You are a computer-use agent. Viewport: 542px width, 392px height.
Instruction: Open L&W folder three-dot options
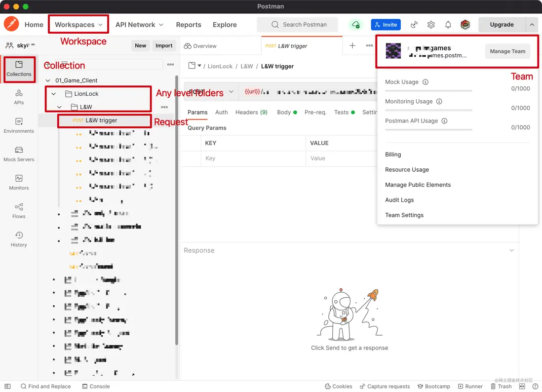pos(164,107)
